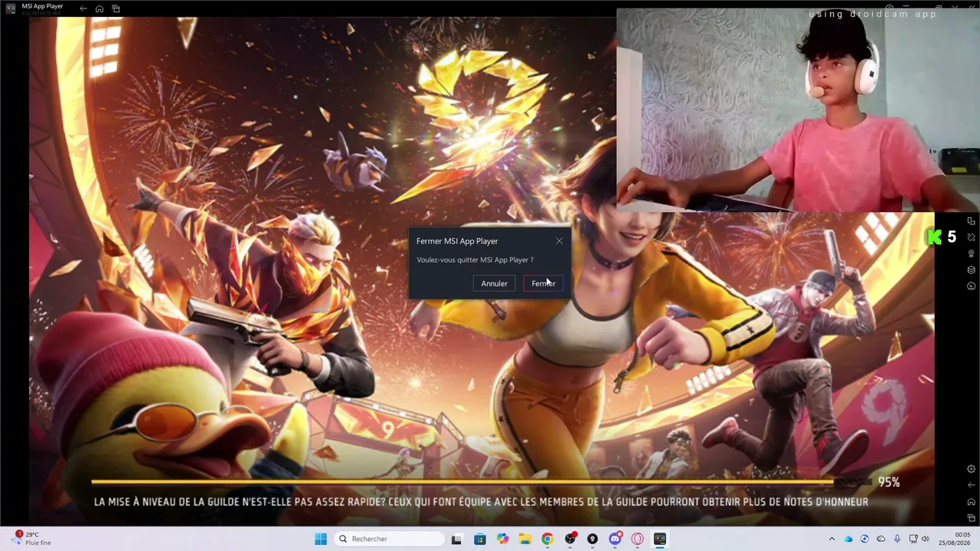Select MSI App Player on the taskbar
The width and height of the screenshot is (980, 551).
(x=660, y=539)
